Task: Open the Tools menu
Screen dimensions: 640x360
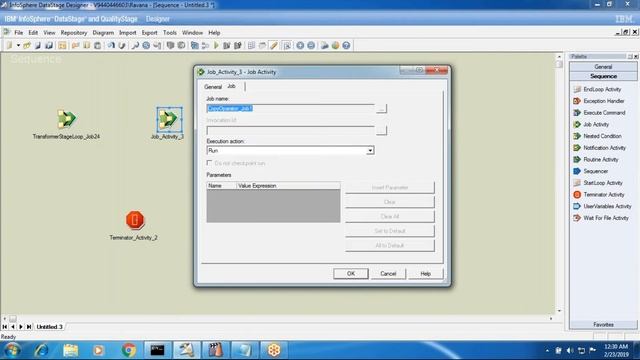Action: point(170,33)
